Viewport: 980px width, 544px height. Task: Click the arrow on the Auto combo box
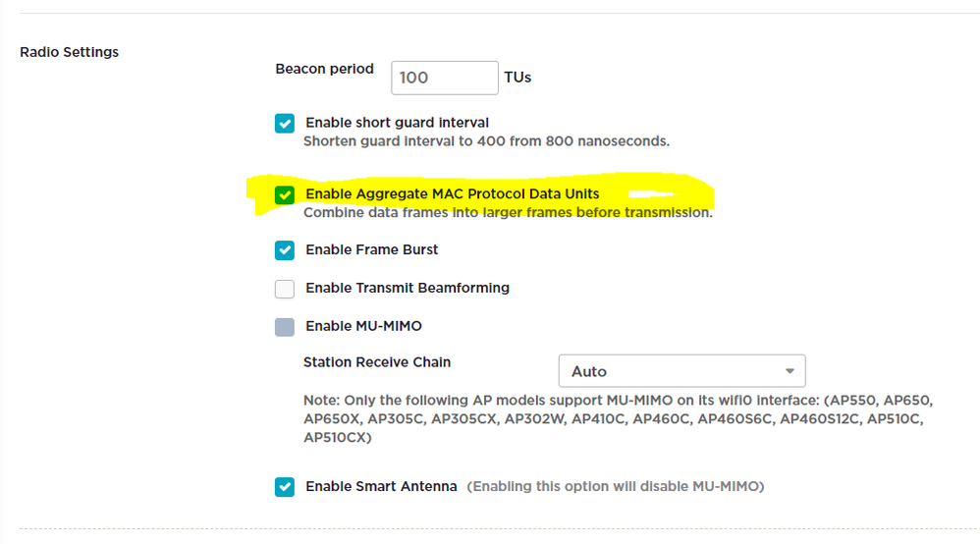pos(790,371)
